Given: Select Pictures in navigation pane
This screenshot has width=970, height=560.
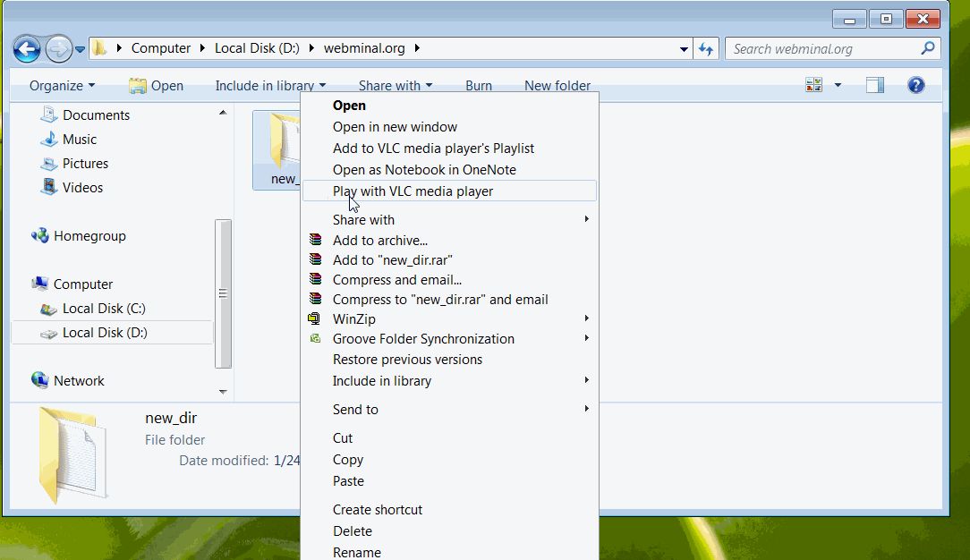Looking at the screenshot, I should (x=74, y=163).
